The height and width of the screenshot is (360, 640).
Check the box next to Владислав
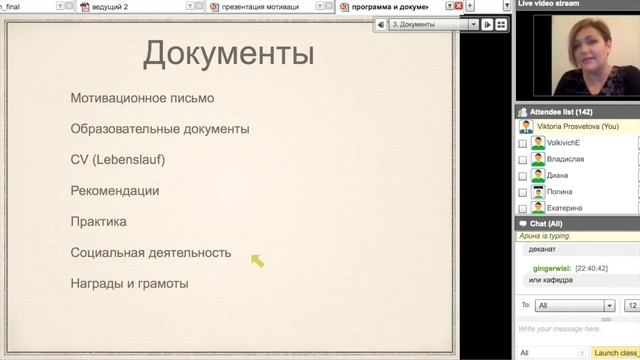click(522, 160)
